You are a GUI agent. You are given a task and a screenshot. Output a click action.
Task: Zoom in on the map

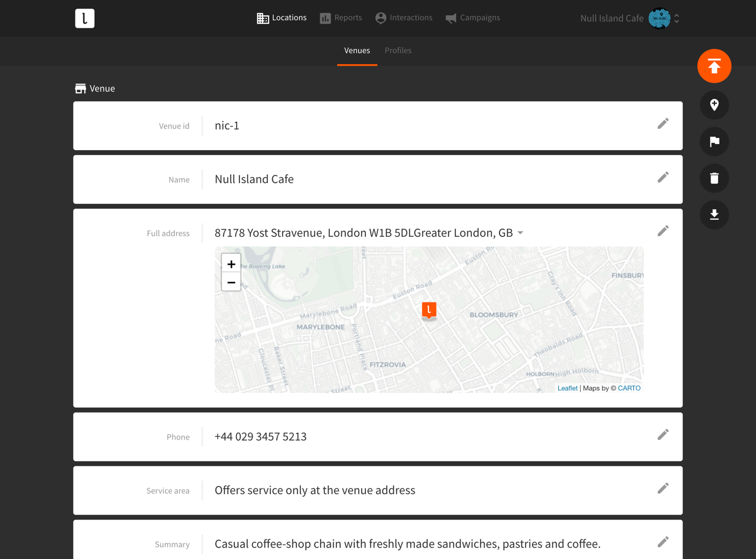[x=231, y=264]
